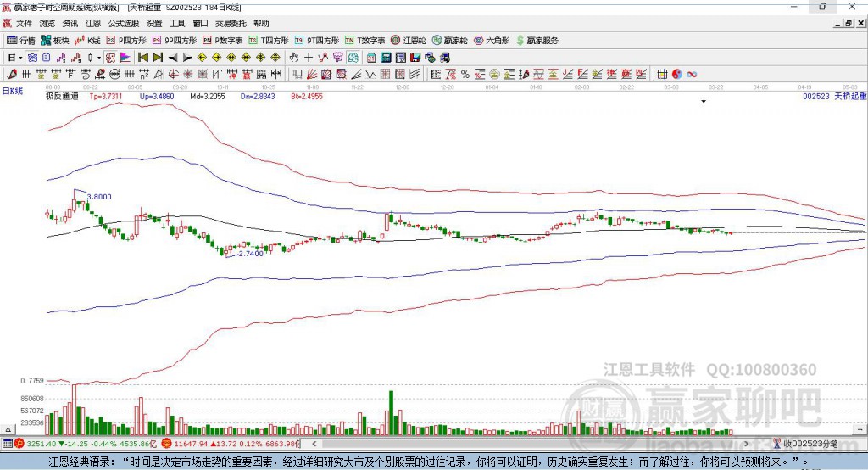Screen dimensions: 868x470
Task: Click the calendar date icon
Action: (371, 58)
